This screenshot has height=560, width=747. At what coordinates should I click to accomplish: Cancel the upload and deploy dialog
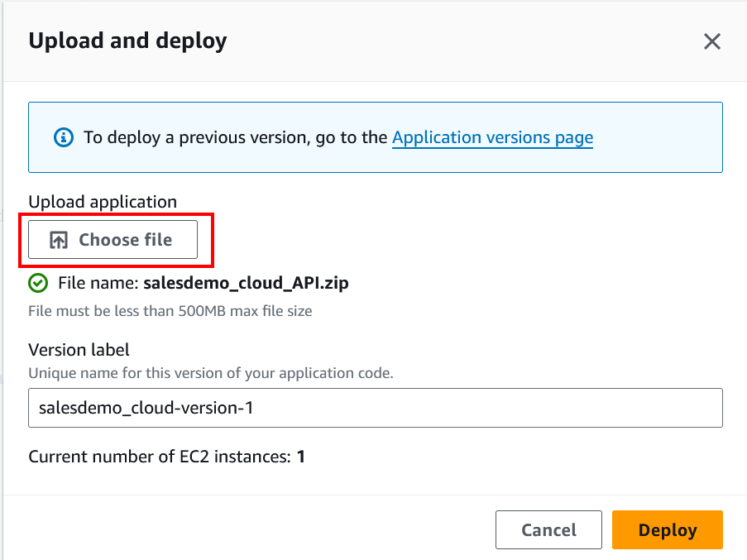pos(548,529)
